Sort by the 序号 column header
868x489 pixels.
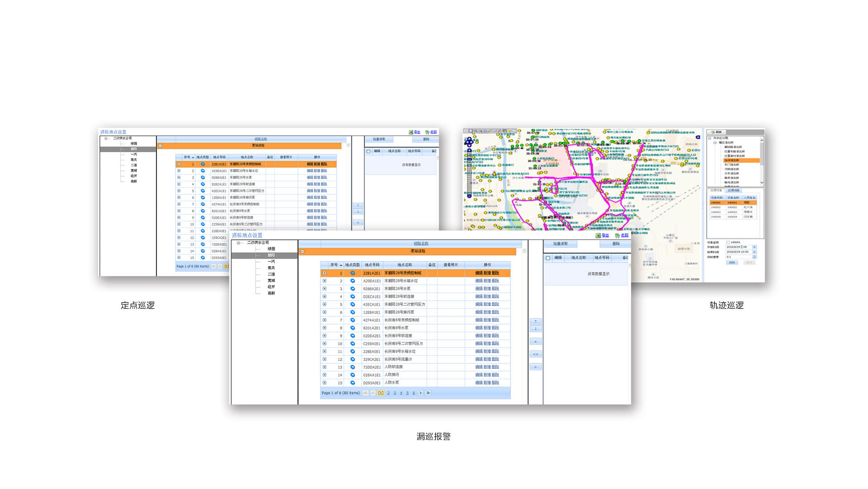334,265
